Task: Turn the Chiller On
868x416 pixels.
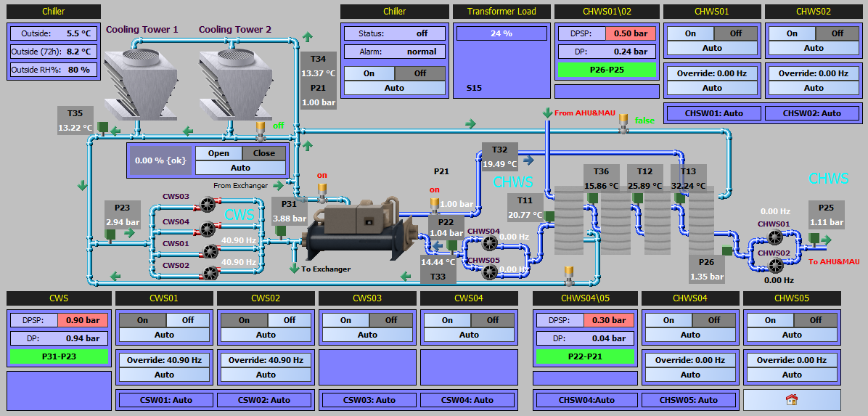Action: pos(369,73)
